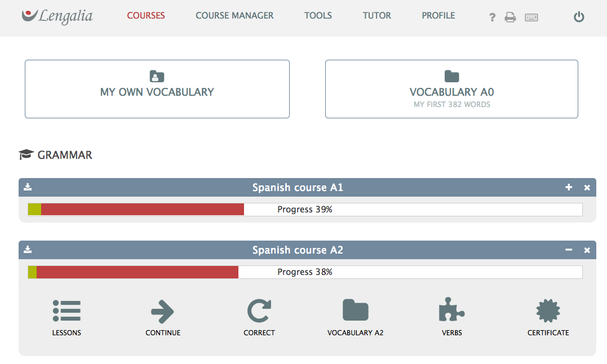Screen dimensions: 607x364
Task: Open the Certificate badge icon
Action: (548, 310)
